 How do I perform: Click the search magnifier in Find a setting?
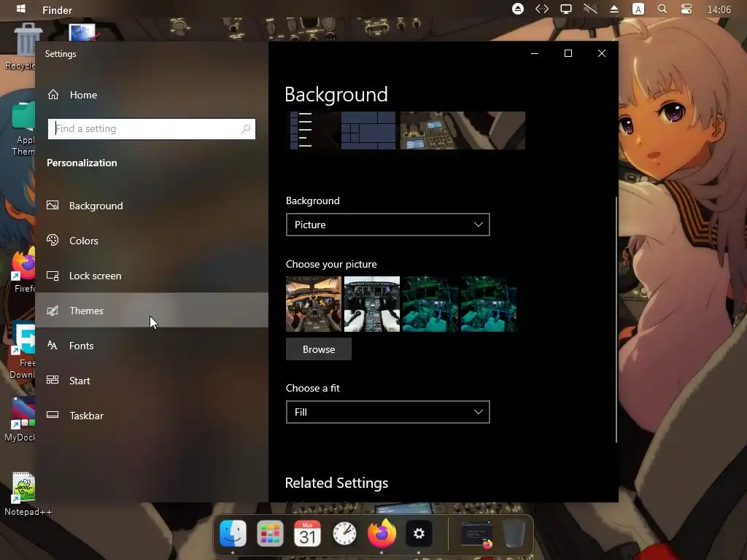pos(246,129)
